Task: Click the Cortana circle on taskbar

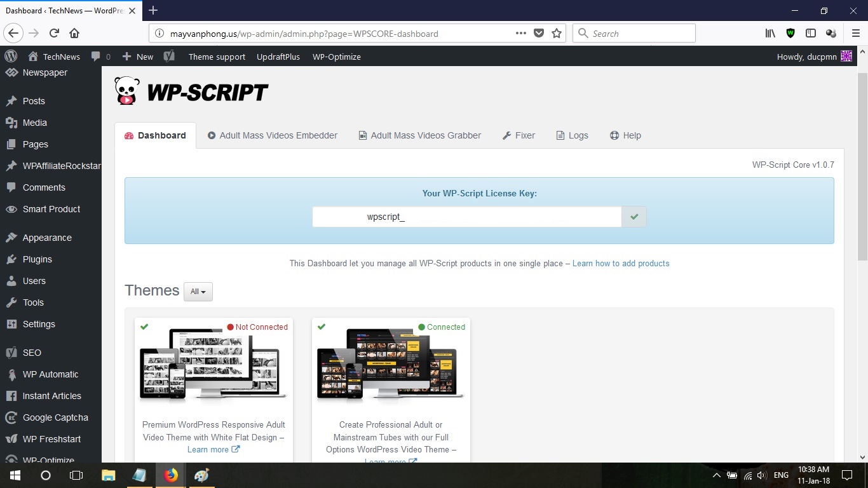Action: [x=46, y=475]
